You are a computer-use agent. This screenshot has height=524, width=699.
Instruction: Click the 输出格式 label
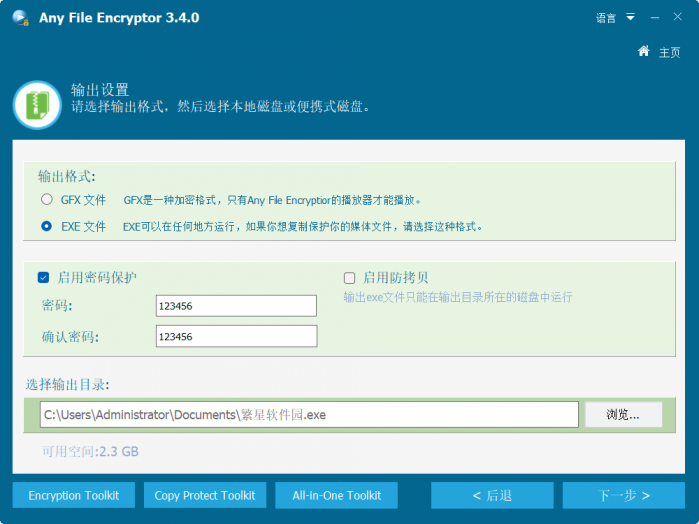coord(67,177)
